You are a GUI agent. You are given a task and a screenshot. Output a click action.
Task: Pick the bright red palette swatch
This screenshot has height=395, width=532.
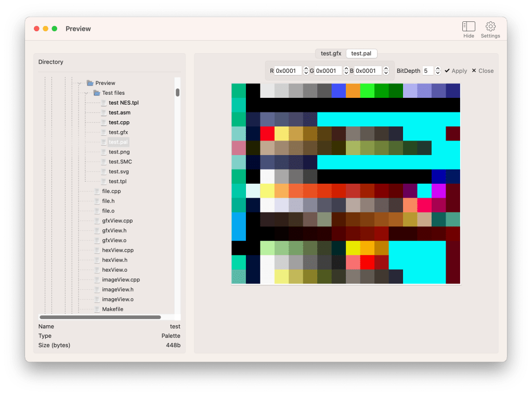point(267,134)
